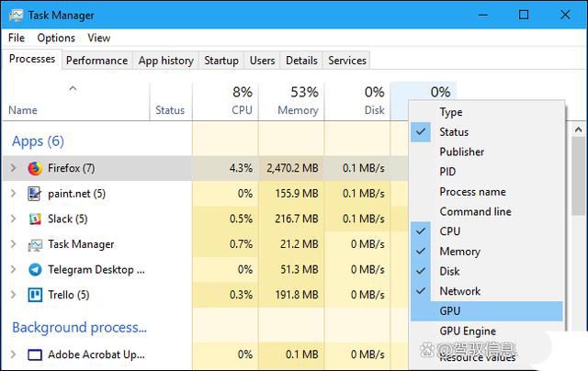The image size is (588, 371).
Task: Uncheck the Memory column option
Action: tap(459, 251)
